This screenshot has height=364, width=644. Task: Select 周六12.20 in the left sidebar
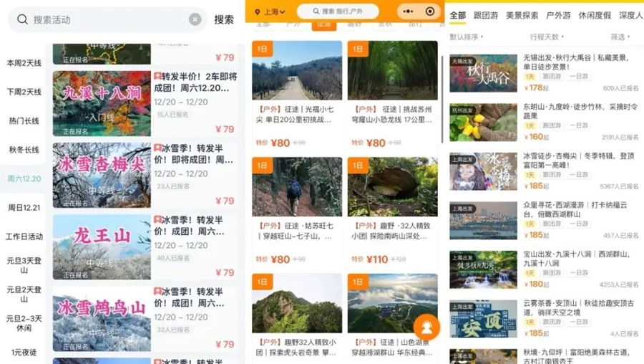(x=24, y=178)
